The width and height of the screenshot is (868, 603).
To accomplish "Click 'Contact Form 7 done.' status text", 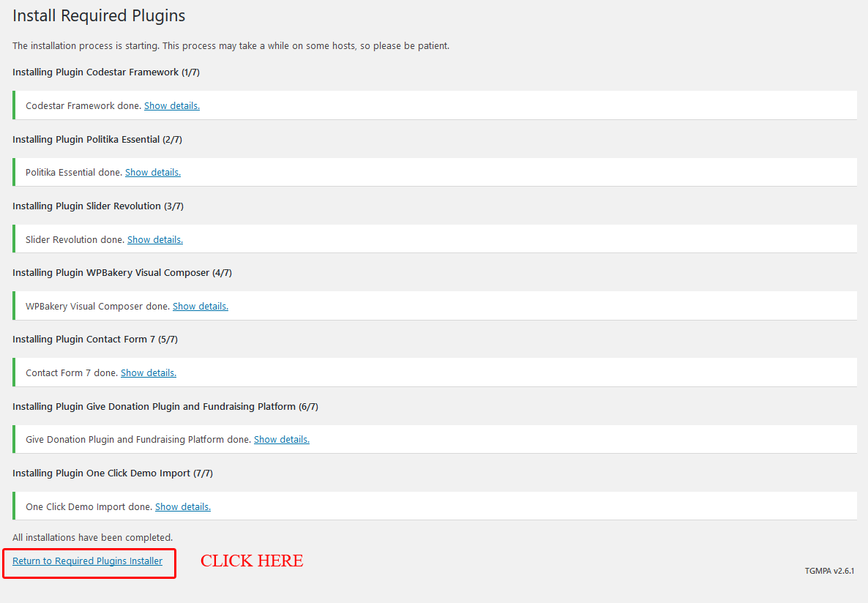I will click(72, 372).
